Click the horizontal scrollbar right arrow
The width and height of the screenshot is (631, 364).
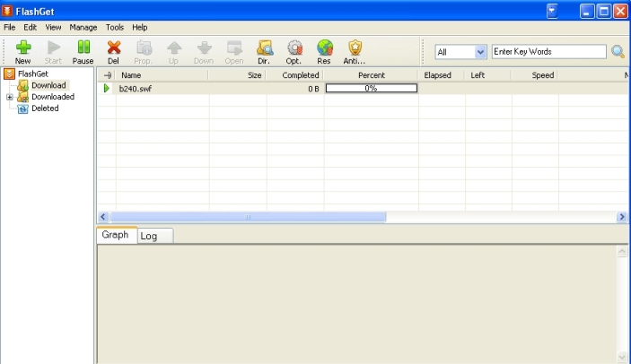(622, 217)
